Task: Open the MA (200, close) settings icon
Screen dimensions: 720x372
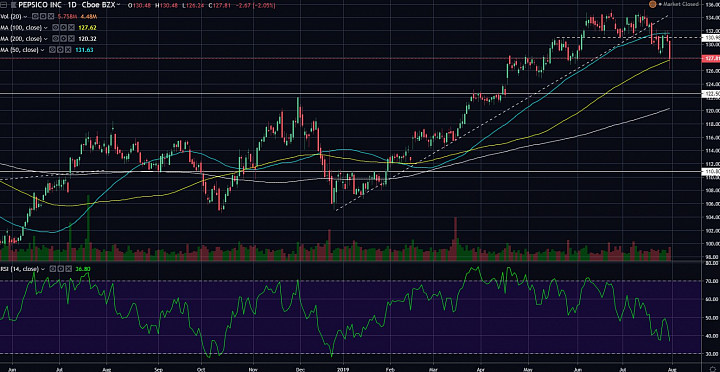Action: [63, 39]
